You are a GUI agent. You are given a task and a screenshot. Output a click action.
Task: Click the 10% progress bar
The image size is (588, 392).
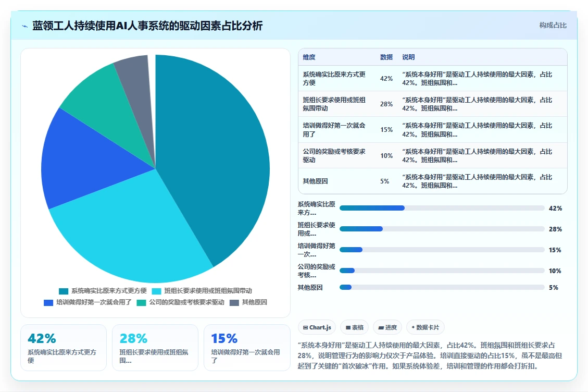(x=442, y=271)
